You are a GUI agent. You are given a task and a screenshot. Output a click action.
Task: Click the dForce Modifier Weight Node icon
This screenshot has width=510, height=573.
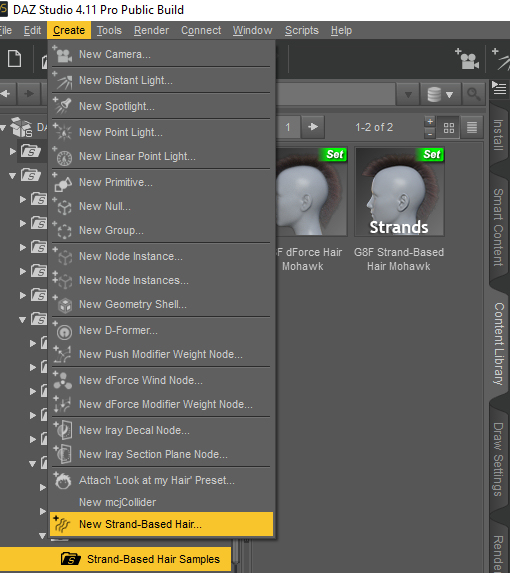(63, 404)
